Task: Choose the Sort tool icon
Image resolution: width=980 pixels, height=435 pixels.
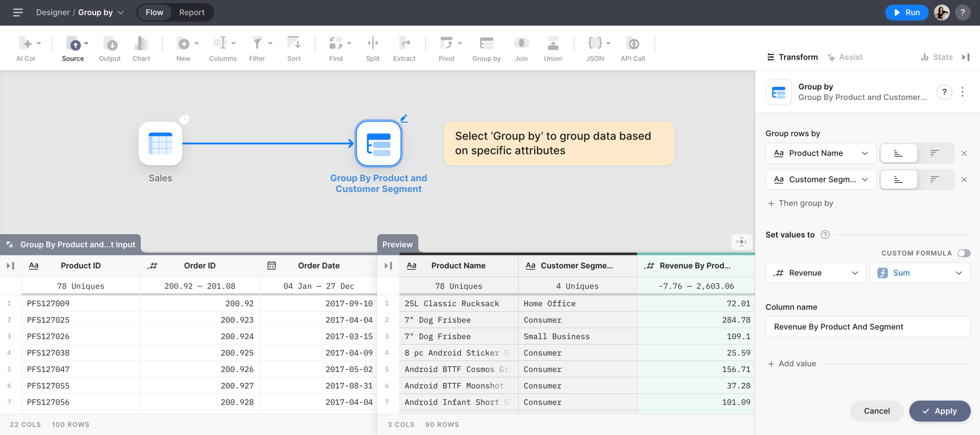Action: coord(294,44)
